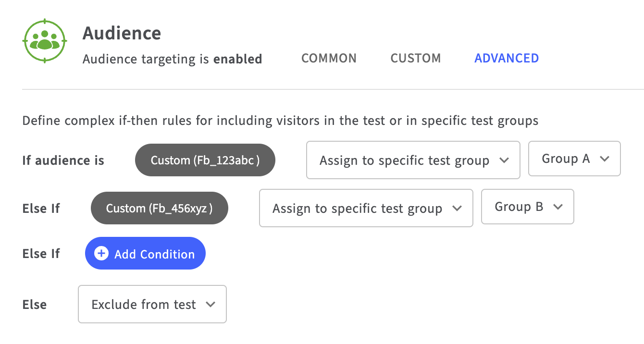The image size is (644, 344).
Task: Click the plus icon in Add Condition
Action: pos(101,254)
